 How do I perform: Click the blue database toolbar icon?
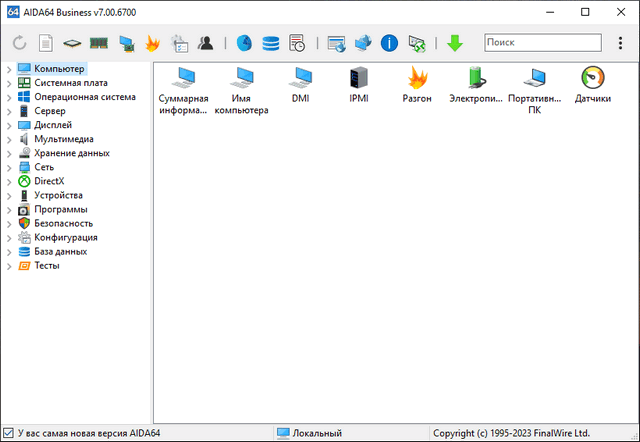point(271,43)
